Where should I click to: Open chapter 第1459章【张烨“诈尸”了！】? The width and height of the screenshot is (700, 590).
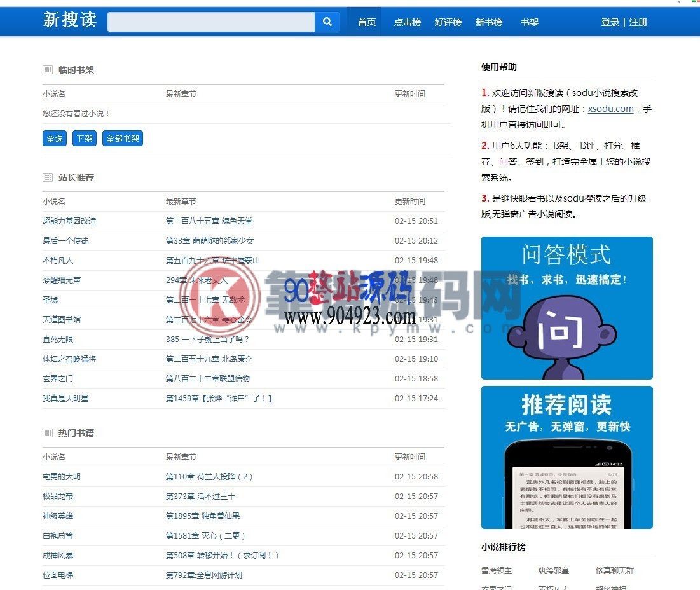219,398
